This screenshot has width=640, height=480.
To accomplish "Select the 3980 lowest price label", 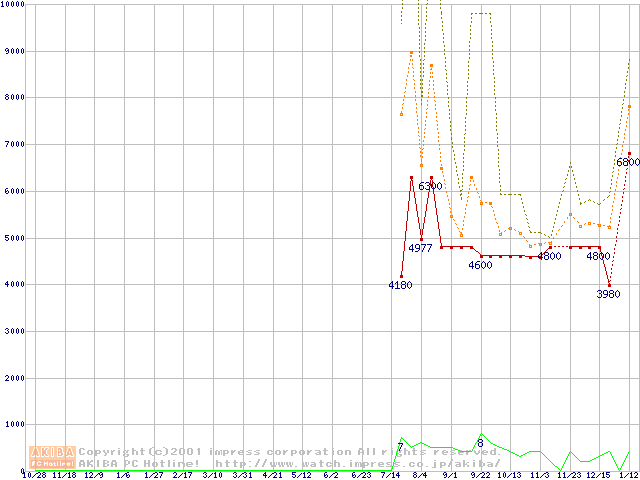I will tap(608, 294).
